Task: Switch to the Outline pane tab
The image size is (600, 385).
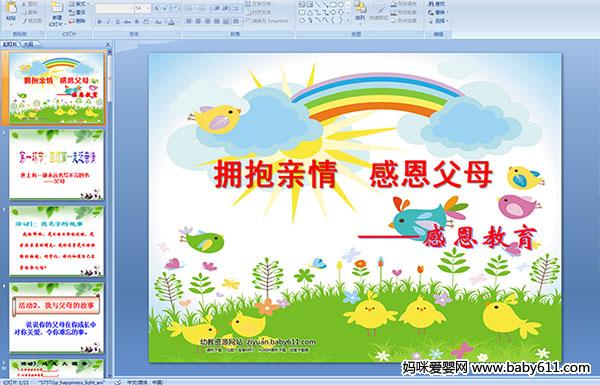Action: click(x=29, y=44)
